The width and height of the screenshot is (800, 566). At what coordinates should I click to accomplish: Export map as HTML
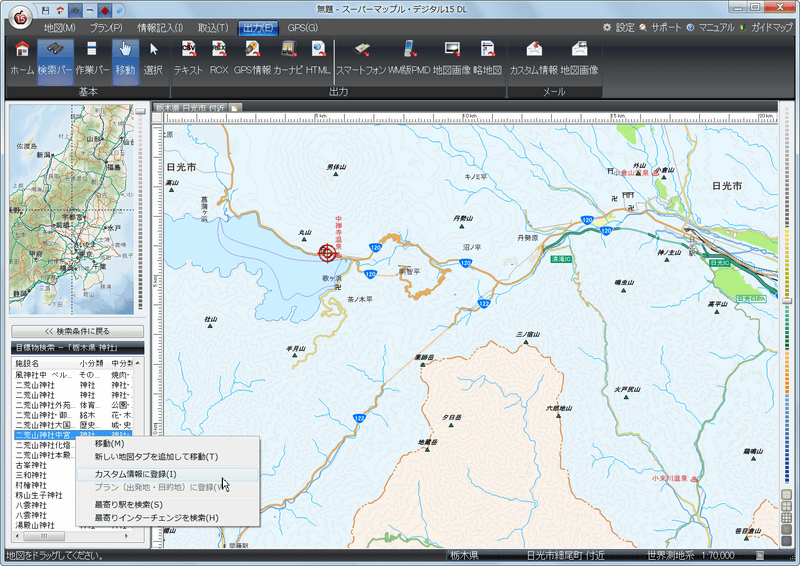pyautogui.click(x=318, y=59)
